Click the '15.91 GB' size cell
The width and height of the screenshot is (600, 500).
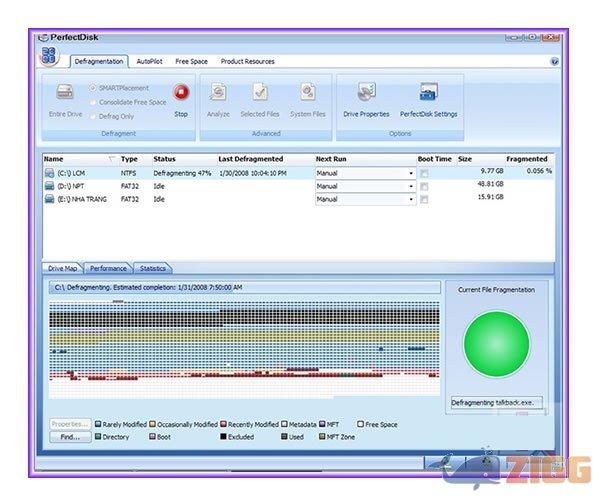click(490, 197)
